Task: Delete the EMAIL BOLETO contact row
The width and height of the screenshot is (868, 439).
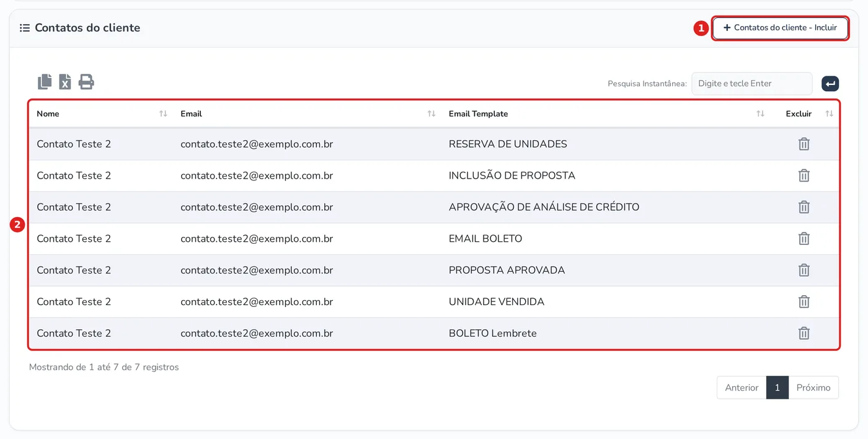Action: tap(804, 239)
